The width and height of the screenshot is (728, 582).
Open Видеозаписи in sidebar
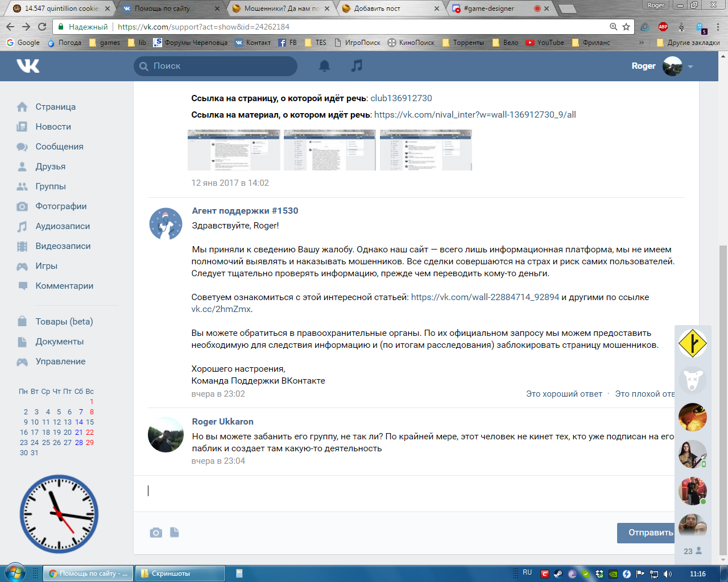[x=63, y=246]
